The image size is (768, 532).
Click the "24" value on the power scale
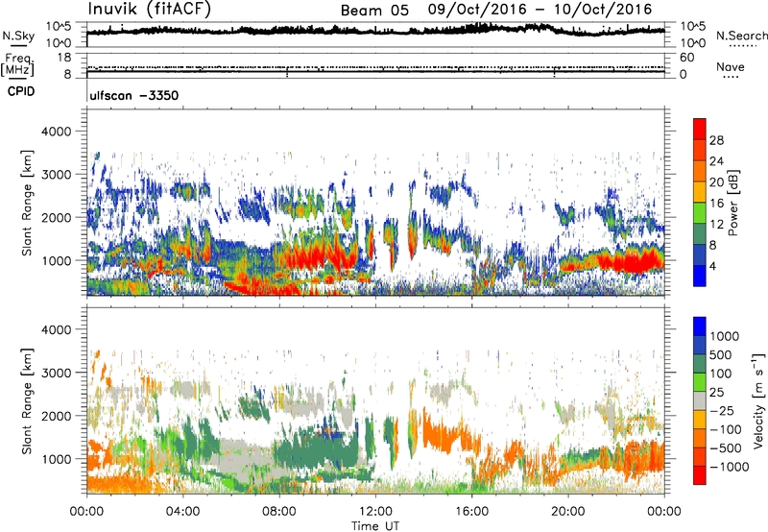coord(716,161)
